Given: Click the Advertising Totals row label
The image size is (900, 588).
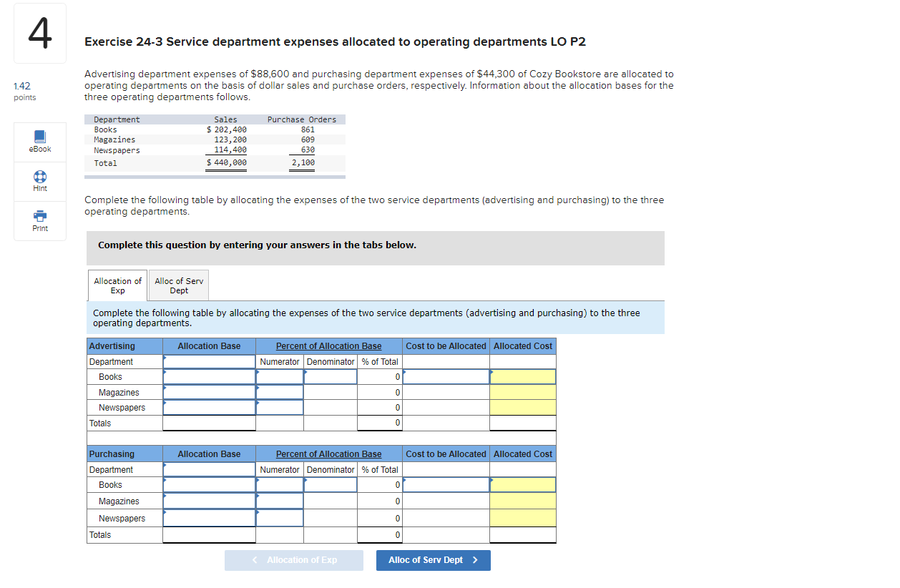Looking at the screenshot, I should [100, 423].
